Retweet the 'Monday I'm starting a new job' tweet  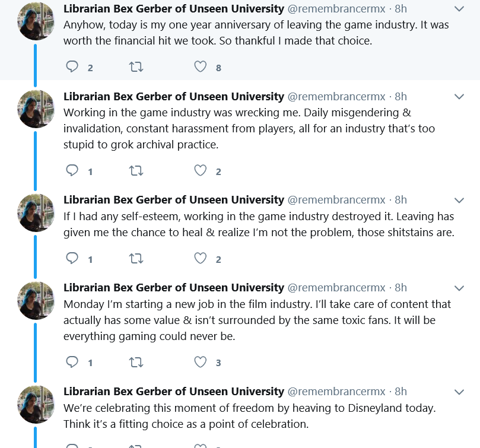[x=136, y=362]
